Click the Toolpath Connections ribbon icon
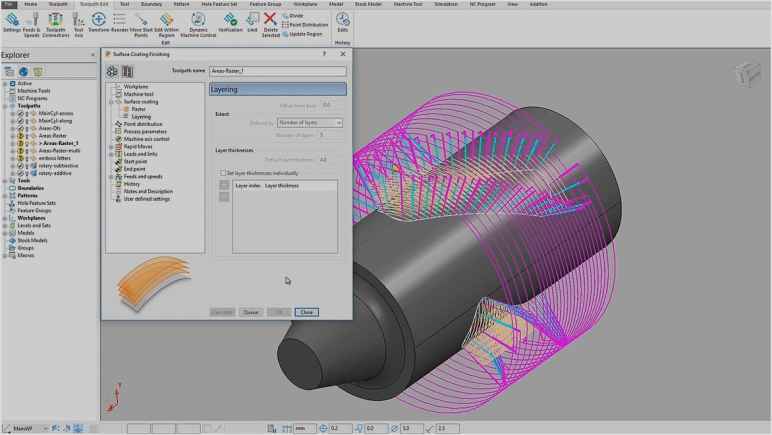The width and height of the screenshot is (772, 435). [56, 19]
